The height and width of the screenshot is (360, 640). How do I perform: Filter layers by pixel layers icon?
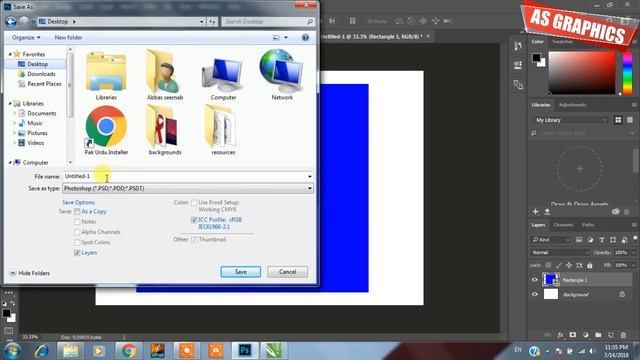click(579, 240)
